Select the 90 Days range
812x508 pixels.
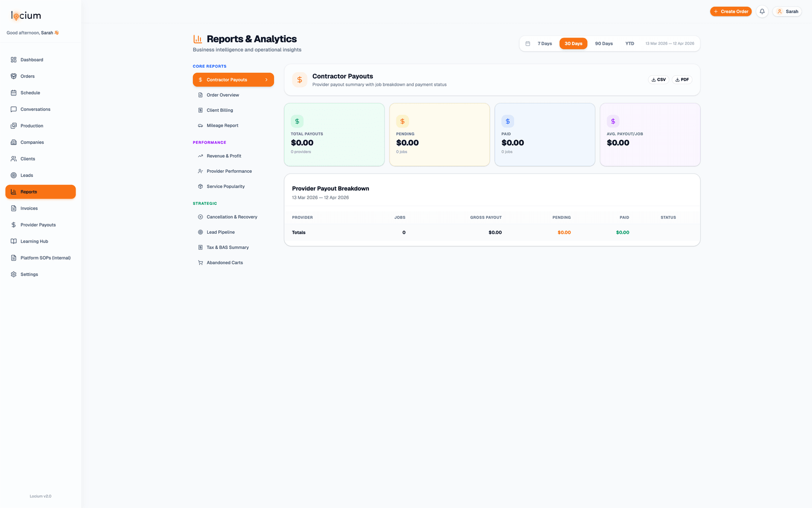pos(604,44)
